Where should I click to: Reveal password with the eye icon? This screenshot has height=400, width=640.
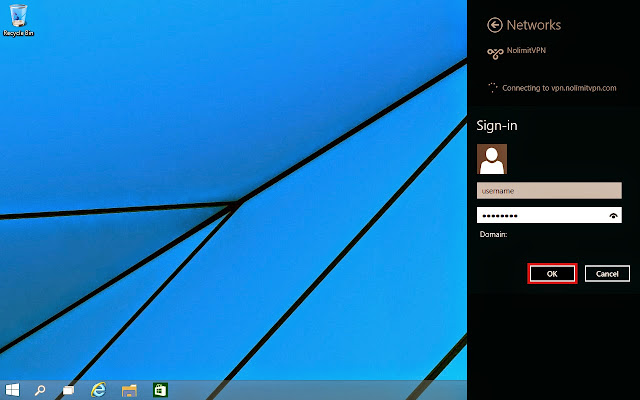coord(613,216)
